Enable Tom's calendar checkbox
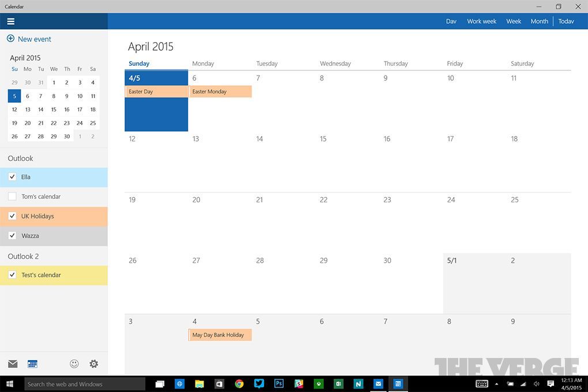The image size is (588, 392). [x=12, y=196]
